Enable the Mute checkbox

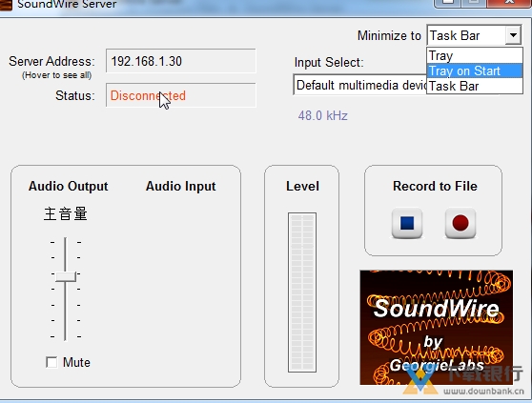pyautogui.click(x=51, y=362)
